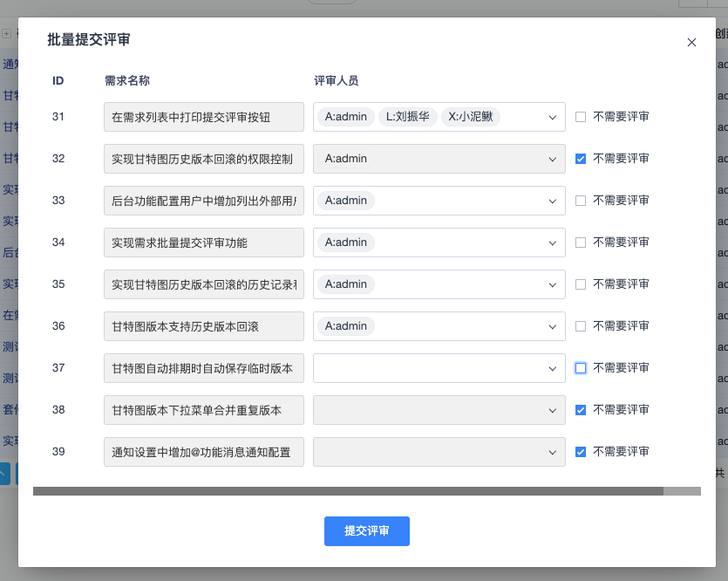
Task: Check 不需要评审 for requirement 31
Action: 581,117
